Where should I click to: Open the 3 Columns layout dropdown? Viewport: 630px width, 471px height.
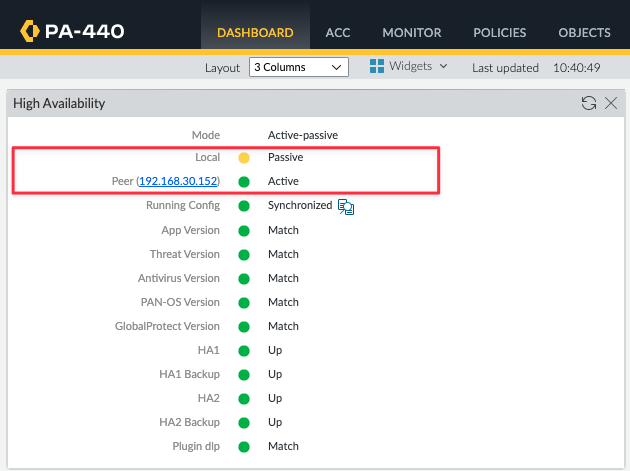pos(299,67)
